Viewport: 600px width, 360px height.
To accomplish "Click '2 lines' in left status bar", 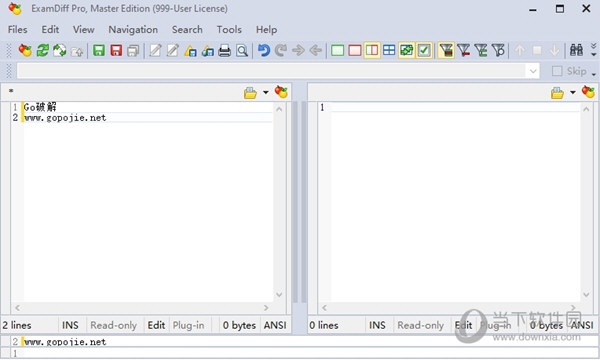I will 17,325.
